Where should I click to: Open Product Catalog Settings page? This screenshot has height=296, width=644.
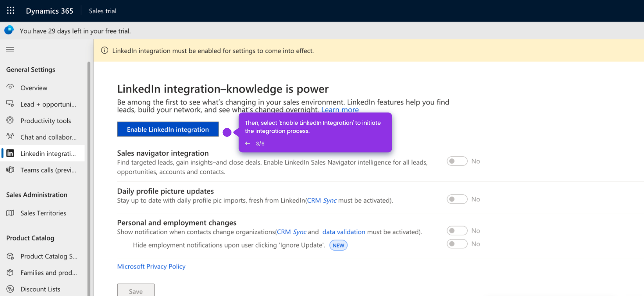point(43,256)
